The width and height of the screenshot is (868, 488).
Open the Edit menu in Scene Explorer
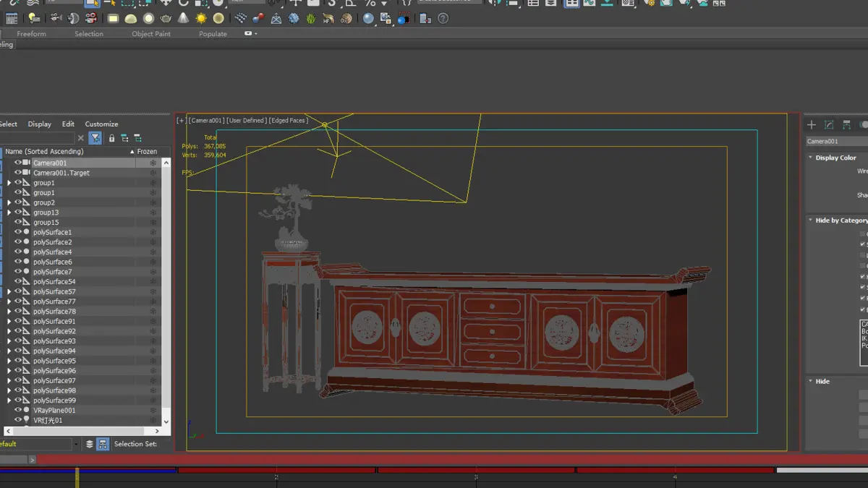pos(68,124)
